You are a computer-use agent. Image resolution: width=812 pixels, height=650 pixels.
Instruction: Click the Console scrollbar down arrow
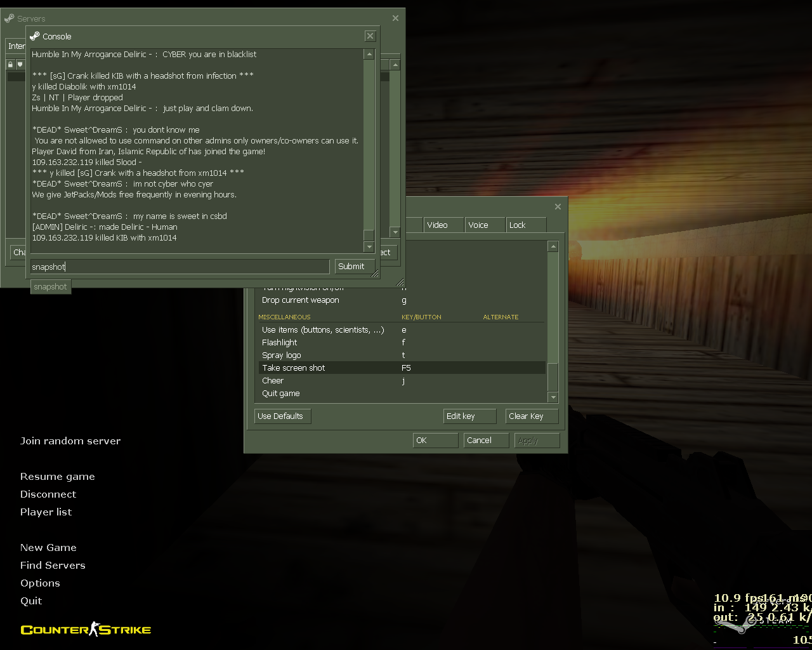(369, 246)
